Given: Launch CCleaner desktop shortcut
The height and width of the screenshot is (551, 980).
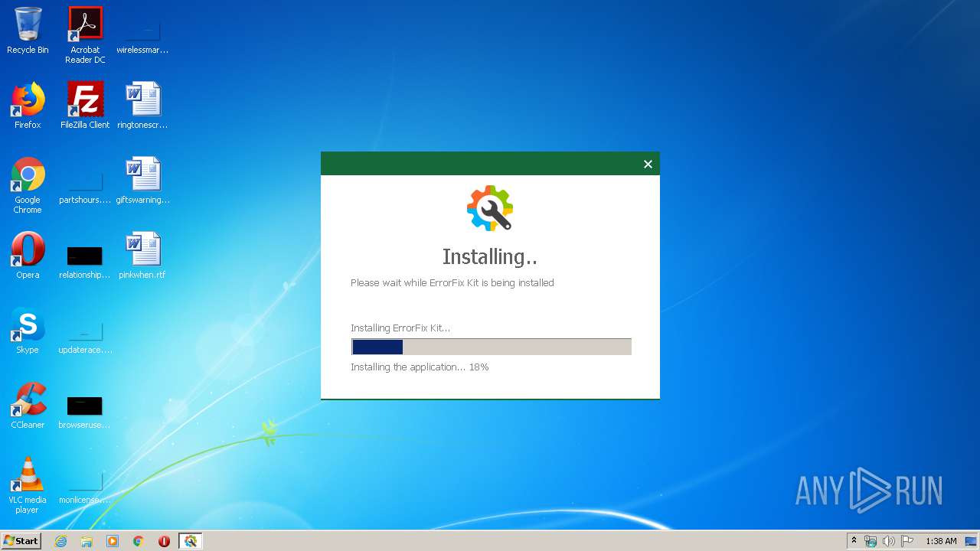Looking at the screenshot, I should (x=28, y=406).
